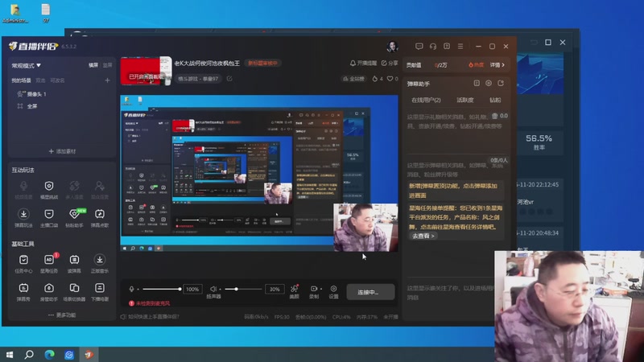Click 格斗游戏 category tag
644x362 pixels.
coord(198,78)
